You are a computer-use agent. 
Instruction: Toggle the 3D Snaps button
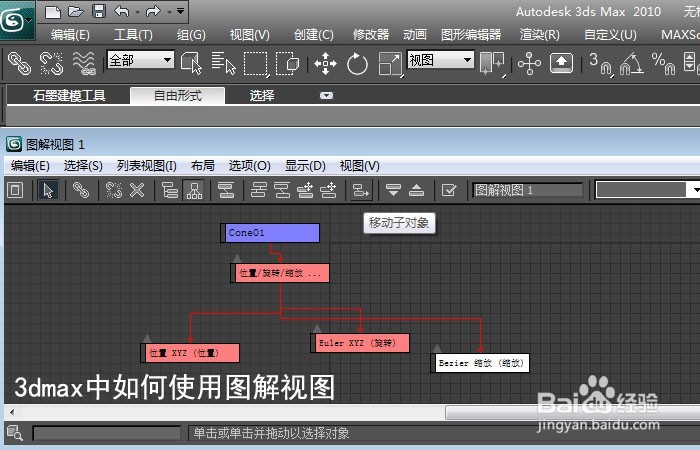(x=600, y=63)
